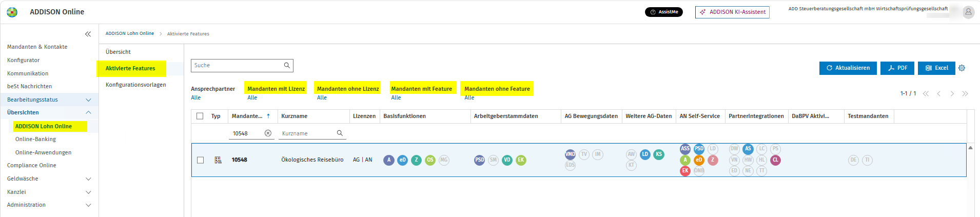Expand the Kanzlei sidebar section chevron
Image resolution: width=980 pixels, height=217 pixels.
(88, 192)
